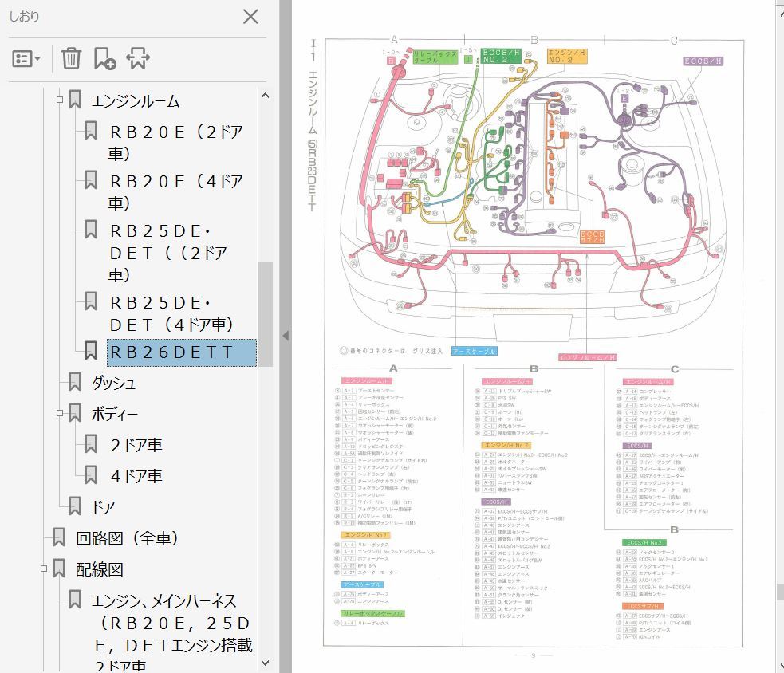Click bookmark ribbon icon beside 4ドア車
784x673 pixels.
click(x=90, y=474)
